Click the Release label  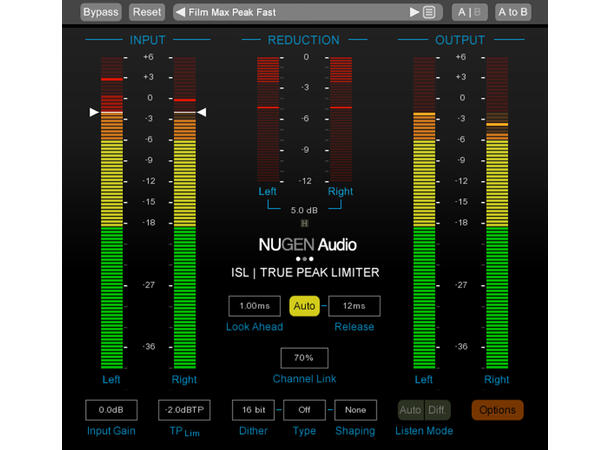pyautogui.click(x=354, y=327)
